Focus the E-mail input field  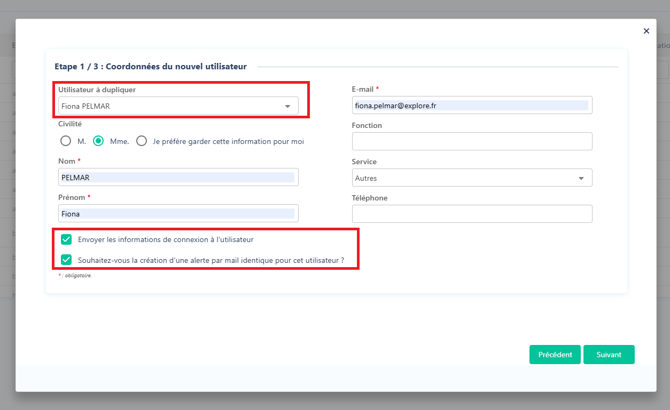pyautogui.click(x=471, y=105)
